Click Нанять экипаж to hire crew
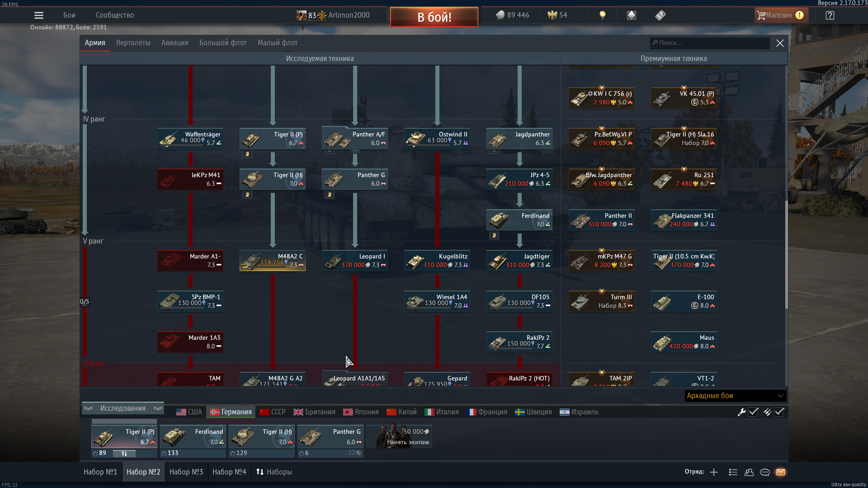This screenshot has width=868, height=488. click(x=399, y=437)
